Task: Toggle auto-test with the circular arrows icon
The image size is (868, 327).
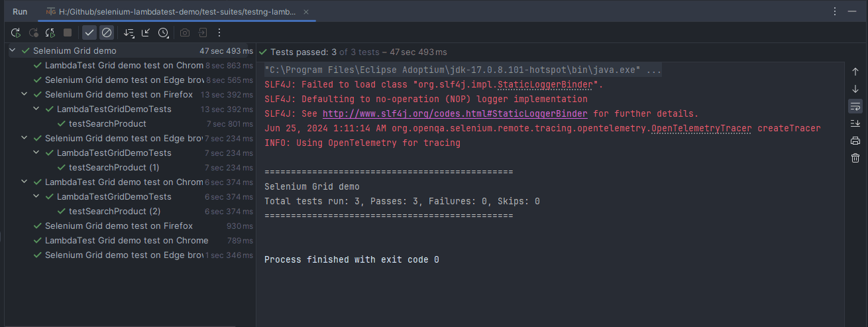Action: pyautogui.click(x=50, y=33)
